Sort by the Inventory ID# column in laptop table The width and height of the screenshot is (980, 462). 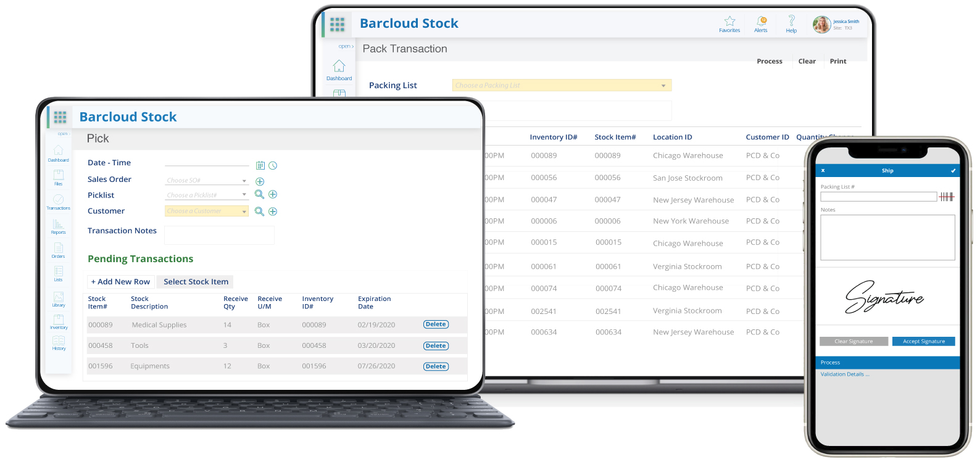pyautogui.click(x=553, y=137)
